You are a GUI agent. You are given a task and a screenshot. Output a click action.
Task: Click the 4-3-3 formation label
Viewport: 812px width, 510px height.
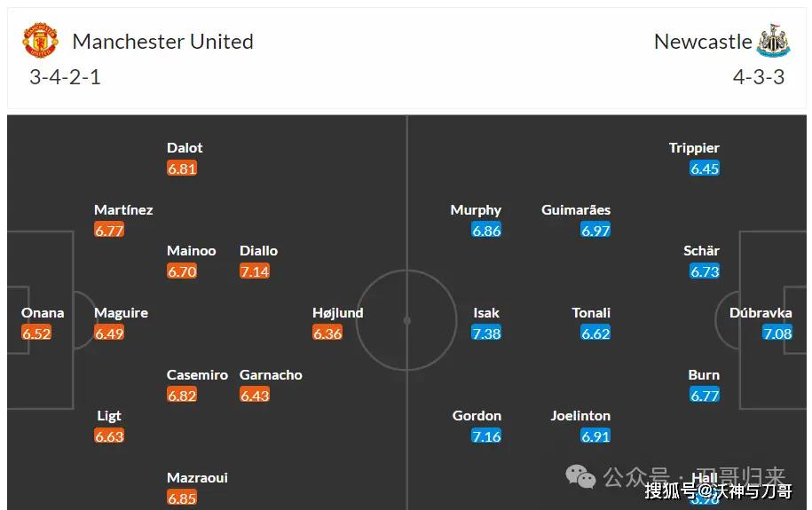tap(759, 77)
